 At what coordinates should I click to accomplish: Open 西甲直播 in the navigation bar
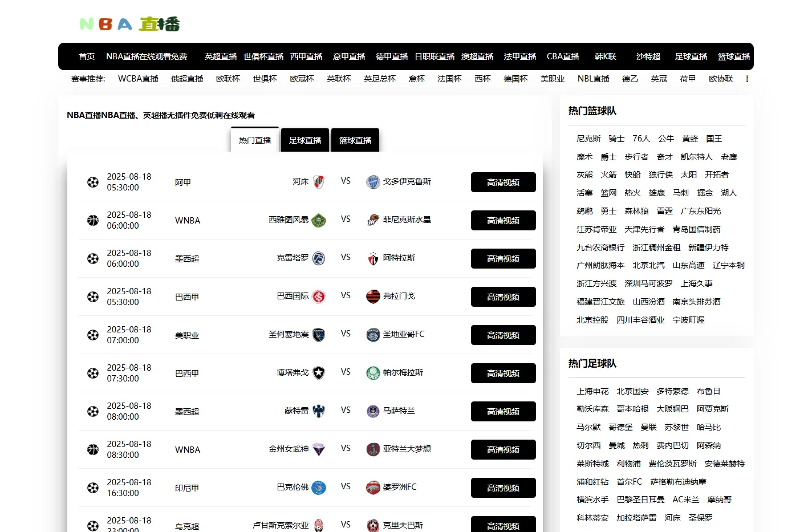[x=306, y=56]
